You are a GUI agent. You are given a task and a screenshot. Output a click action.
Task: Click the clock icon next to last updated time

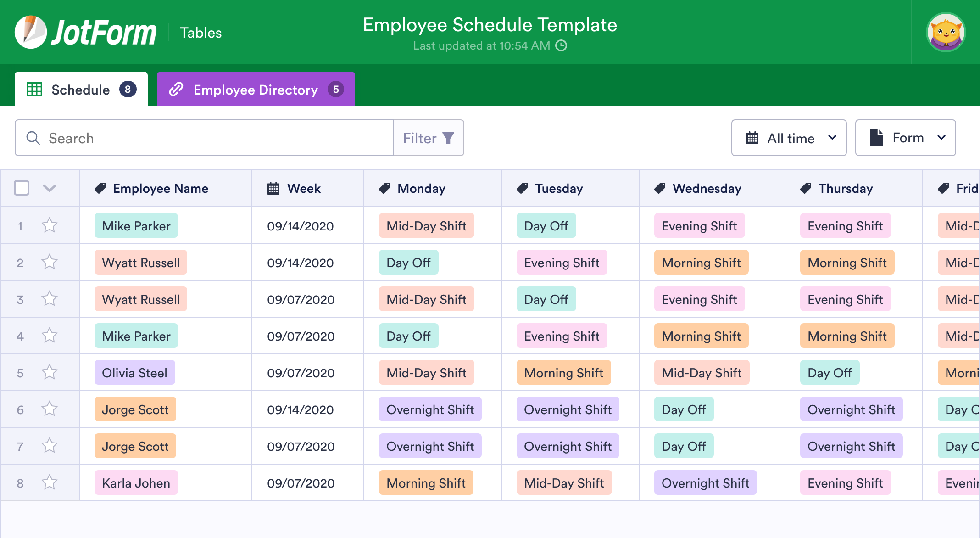(562, 46)
